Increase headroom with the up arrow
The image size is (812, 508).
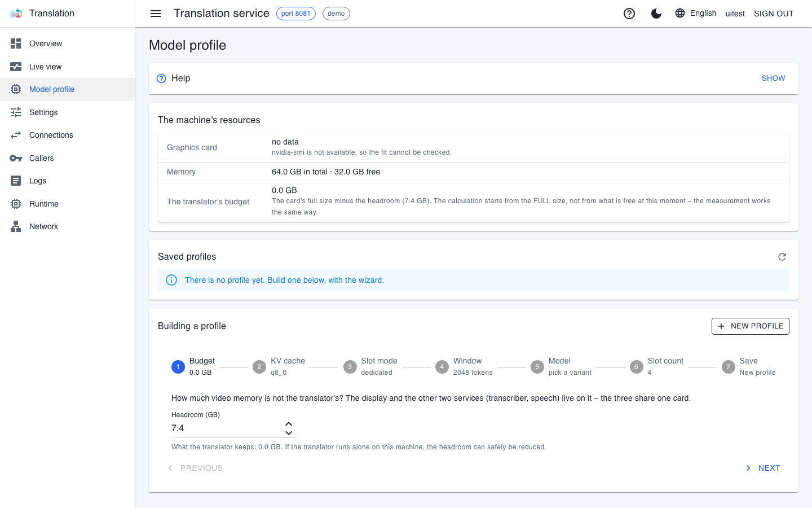pos(289,424)
